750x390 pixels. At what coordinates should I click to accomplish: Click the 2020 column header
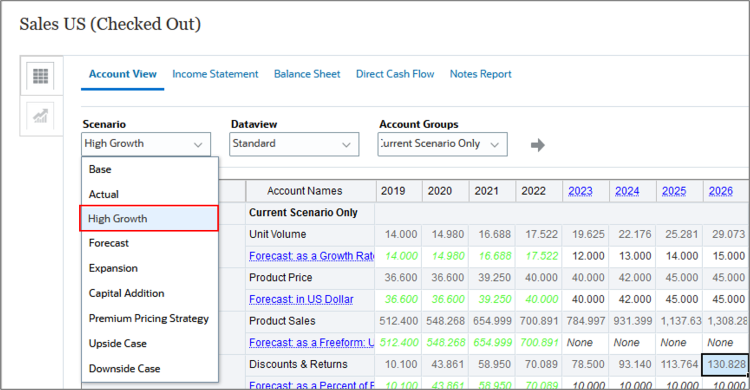click(446, 191)
